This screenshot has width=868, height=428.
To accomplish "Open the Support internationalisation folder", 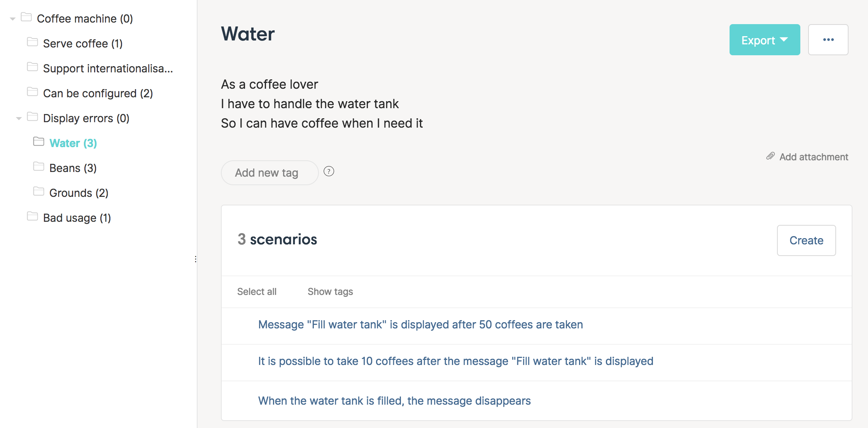I will click(x=108, y=68).
